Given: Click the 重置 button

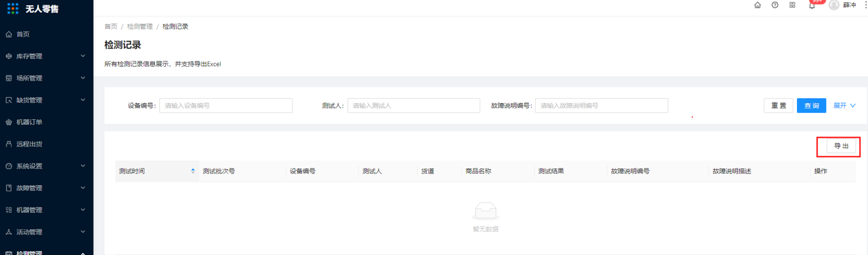Looking at the screenshot, I should [779, 106].
